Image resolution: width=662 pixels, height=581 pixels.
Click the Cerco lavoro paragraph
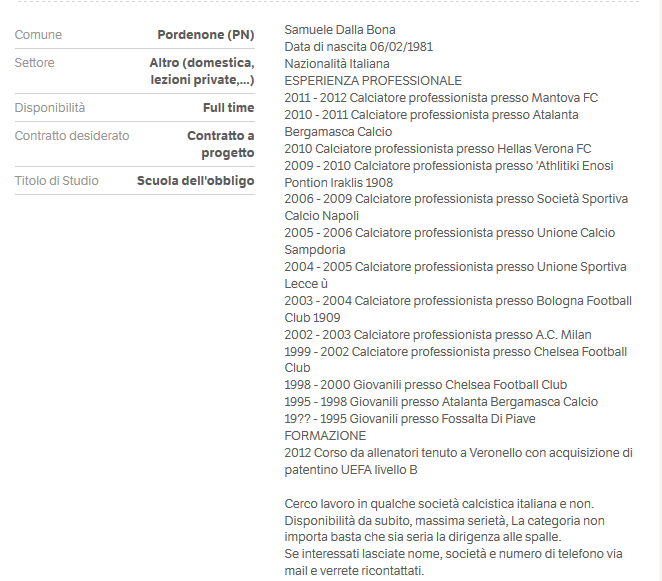coord(453,537)
